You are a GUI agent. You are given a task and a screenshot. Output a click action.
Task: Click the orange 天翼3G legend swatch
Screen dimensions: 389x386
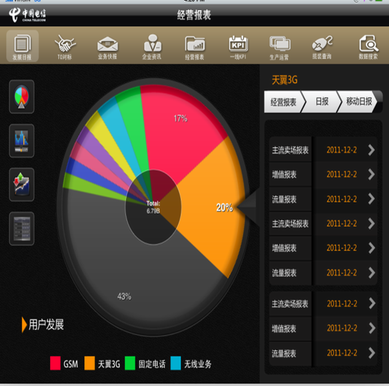click(x=90, y=363)
